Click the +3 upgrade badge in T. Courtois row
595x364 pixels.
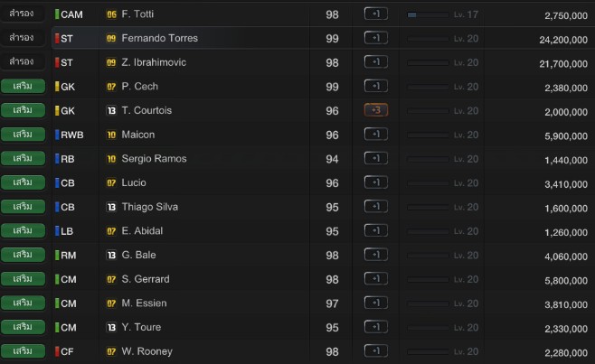point(375,110)
